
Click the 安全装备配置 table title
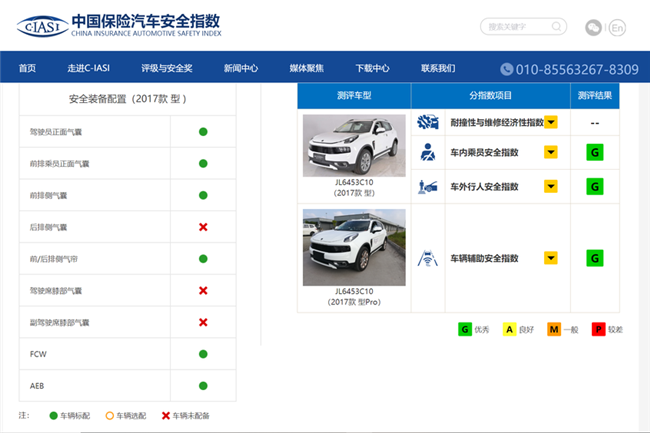pyautogui.click(x=128, y=99)
